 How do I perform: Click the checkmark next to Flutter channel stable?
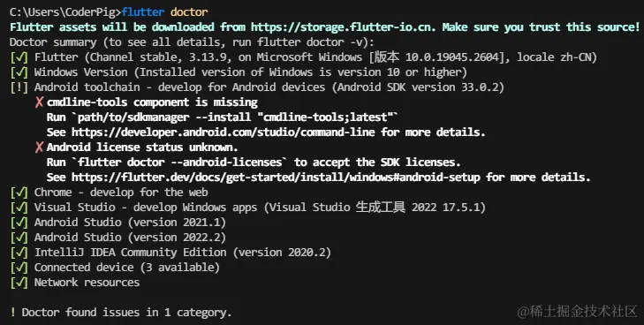[x=19, y=57]
